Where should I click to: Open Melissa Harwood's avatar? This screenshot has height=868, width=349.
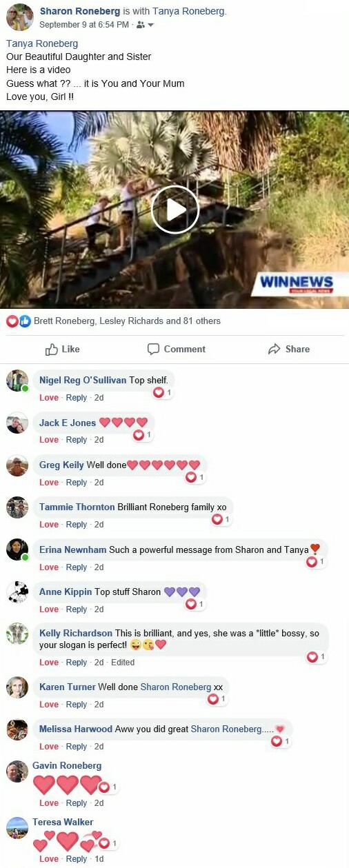(17, 729)
